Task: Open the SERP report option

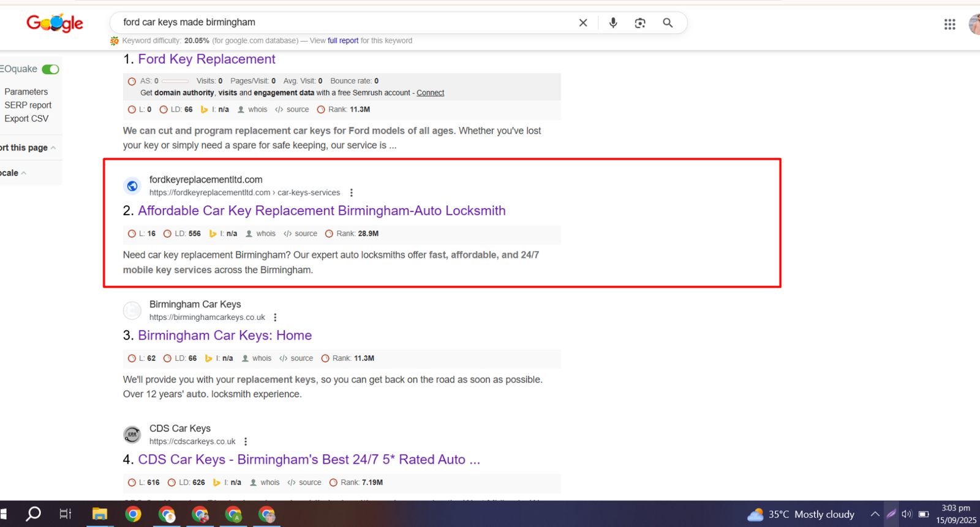Action: click(28, 105)
